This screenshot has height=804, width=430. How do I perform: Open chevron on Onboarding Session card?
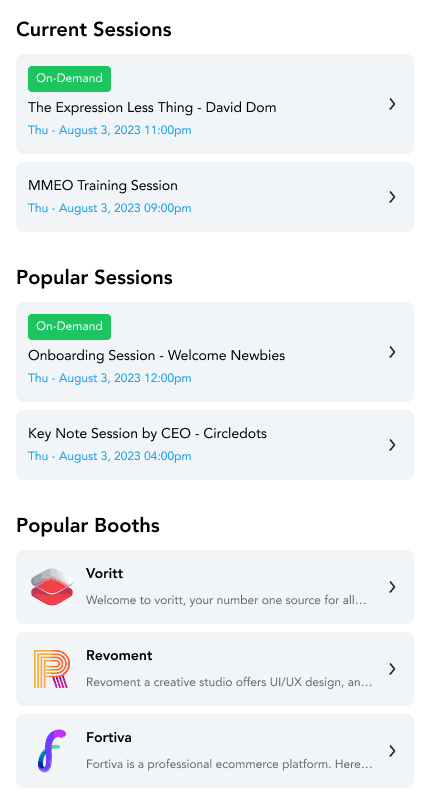[392, 352]
